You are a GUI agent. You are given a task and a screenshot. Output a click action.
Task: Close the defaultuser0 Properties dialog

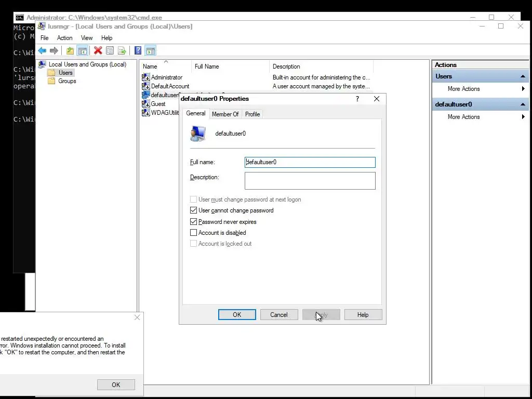pos(377,99)
